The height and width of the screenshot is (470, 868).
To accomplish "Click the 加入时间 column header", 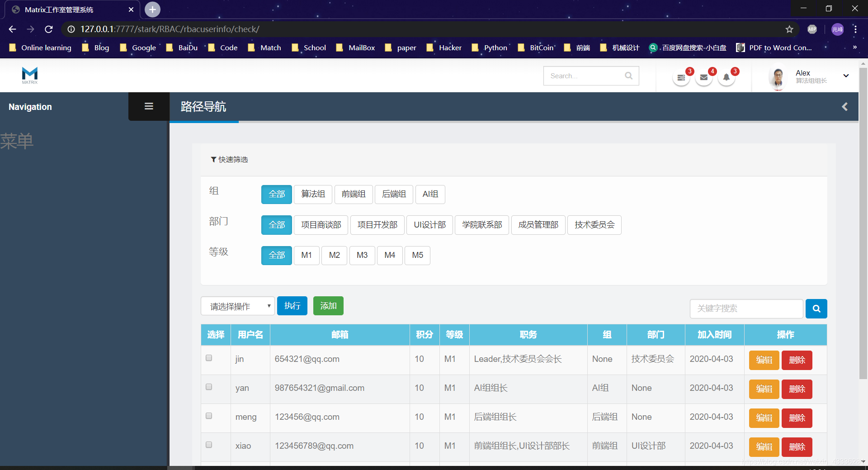I will 714,335.
